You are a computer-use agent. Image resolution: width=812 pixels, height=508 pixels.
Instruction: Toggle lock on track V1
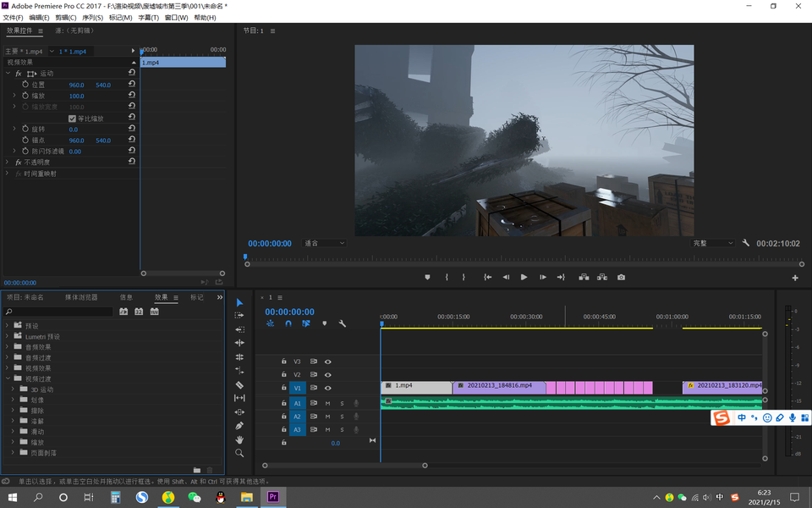tap(284, 388)
